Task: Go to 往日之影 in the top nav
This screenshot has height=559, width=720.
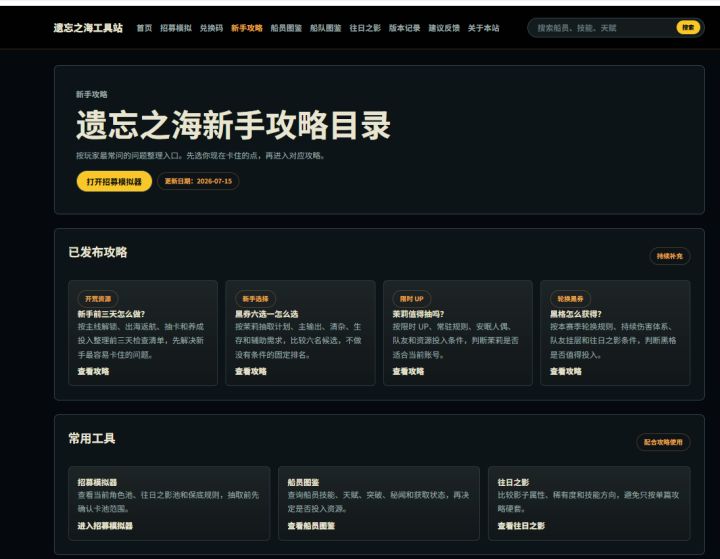Action: coord(365,28)
